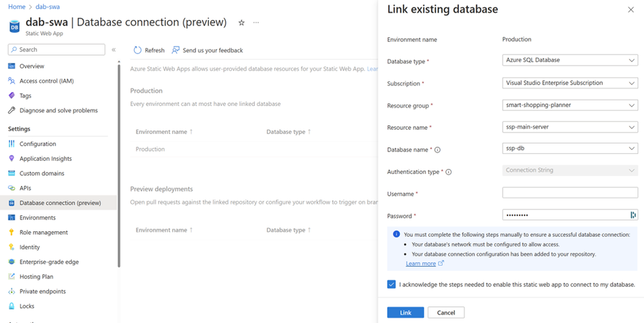Click the password manager icon in Password field
This screenshot has width=644, height=323.
pyautogui.click(x=633, y=215)
